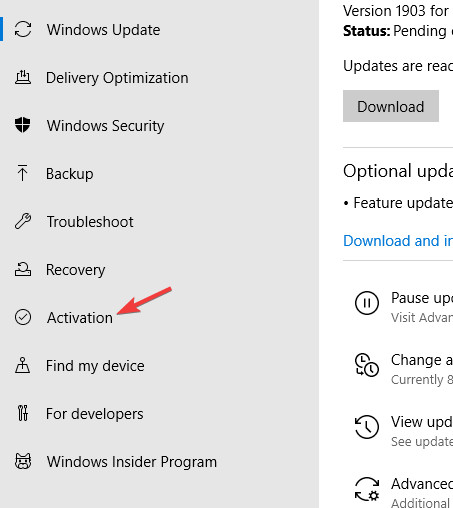
Task: Click the Windows Security shield icon
Action: click(23, 125)
